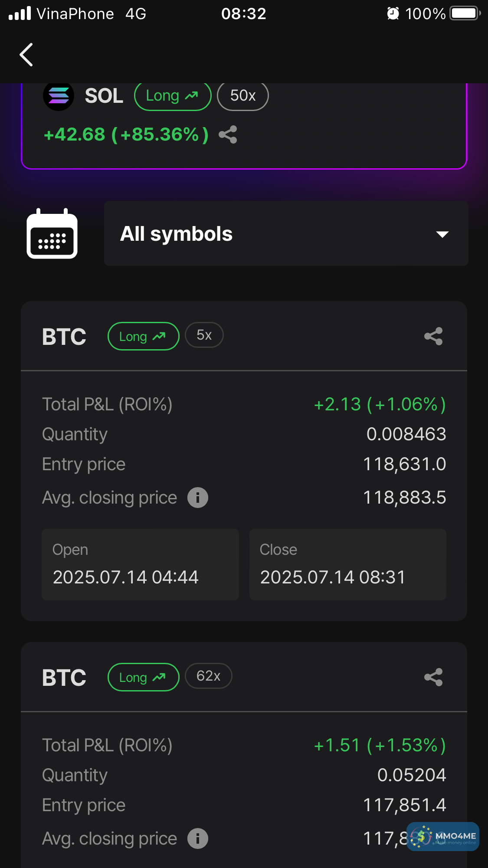The image size is (488, 868).
Task: Open the calendar date filter
Action: pos(52,234)
